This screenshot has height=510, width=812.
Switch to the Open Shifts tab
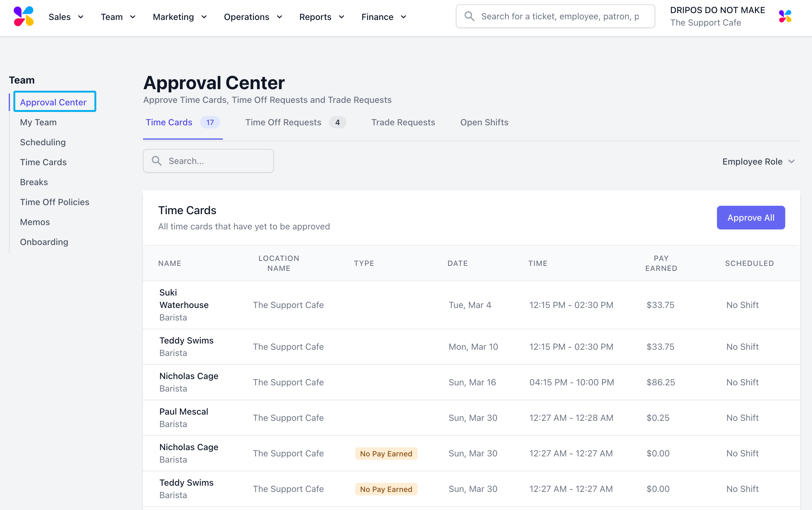coord(484,123)
